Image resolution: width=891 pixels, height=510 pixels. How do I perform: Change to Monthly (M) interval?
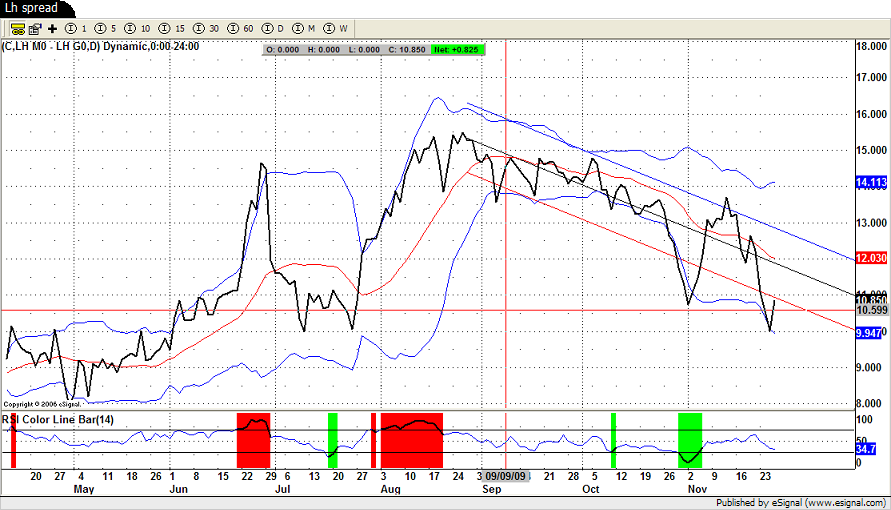[x=306, y=28]
